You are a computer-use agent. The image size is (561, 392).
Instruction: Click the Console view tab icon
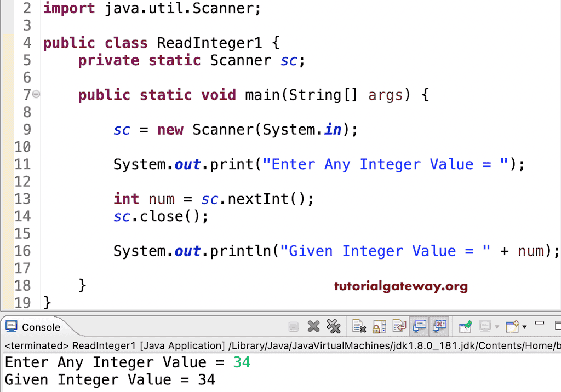(12, 327)
